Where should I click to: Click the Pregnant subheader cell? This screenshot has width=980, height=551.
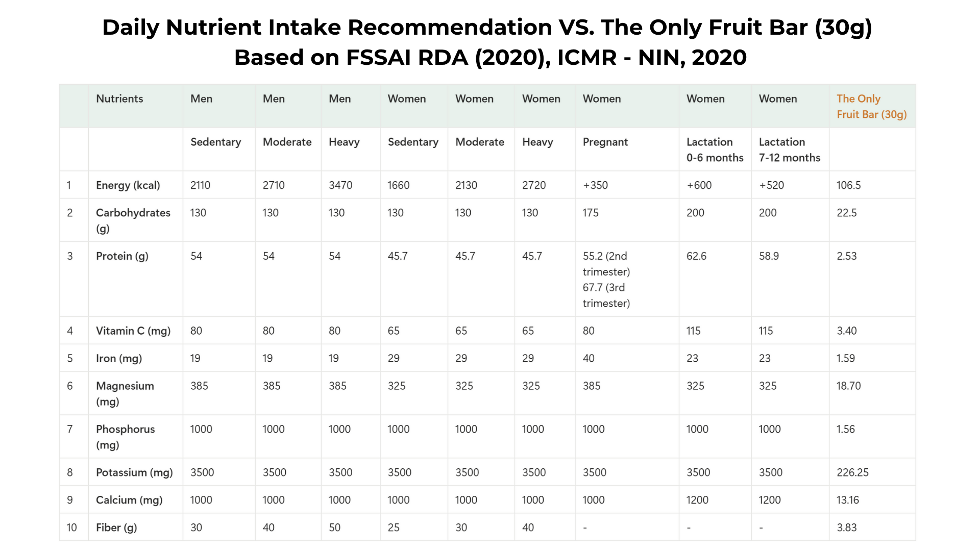605,142
